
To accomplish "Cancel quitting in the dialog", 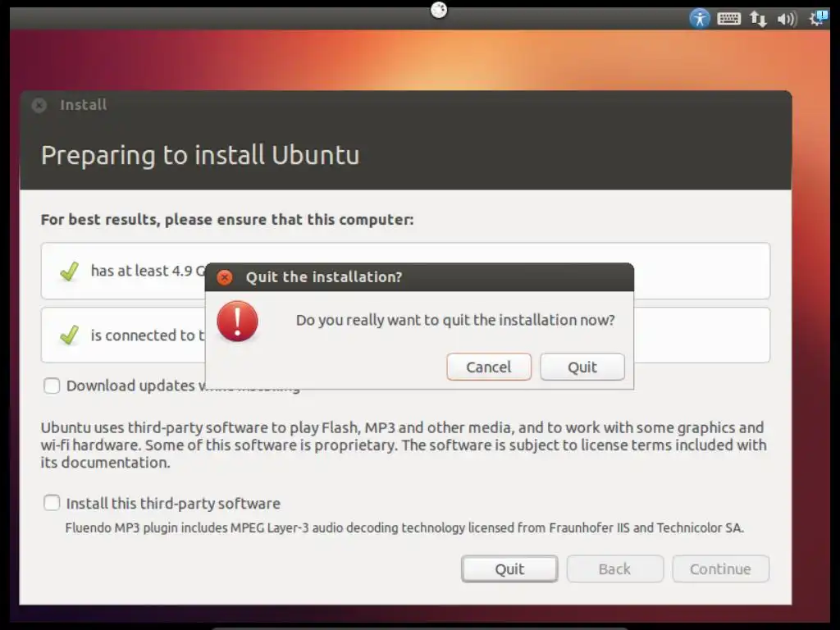I will (489, 367).
